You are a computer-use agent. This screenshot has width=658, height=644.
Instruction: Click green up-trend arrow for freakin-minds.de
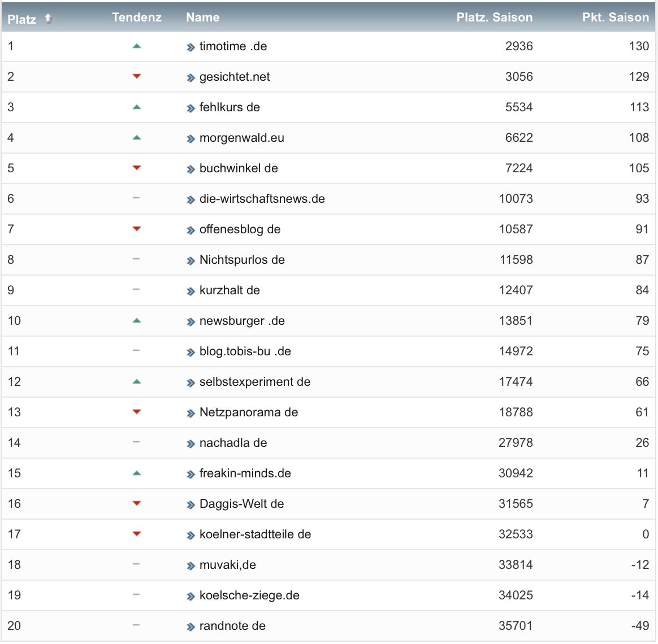click(x=136, y=473)
